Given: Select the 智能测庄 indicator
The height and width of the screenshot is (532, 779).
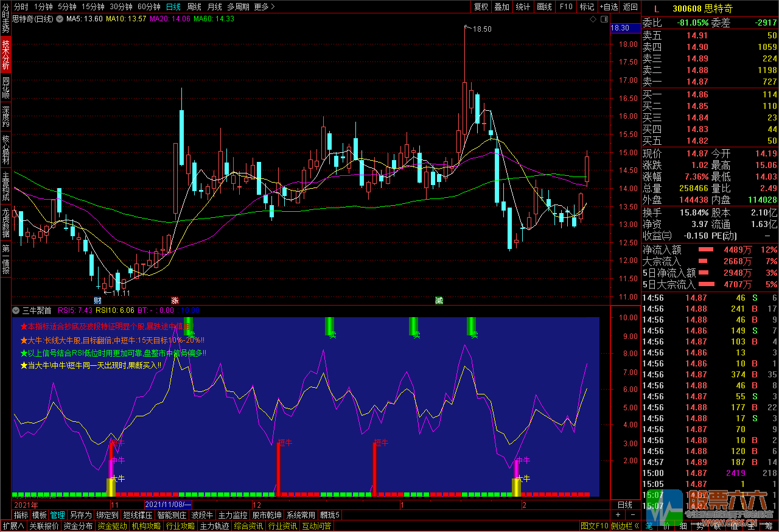Looking at the screenshot, I should [x=172, y=515].
